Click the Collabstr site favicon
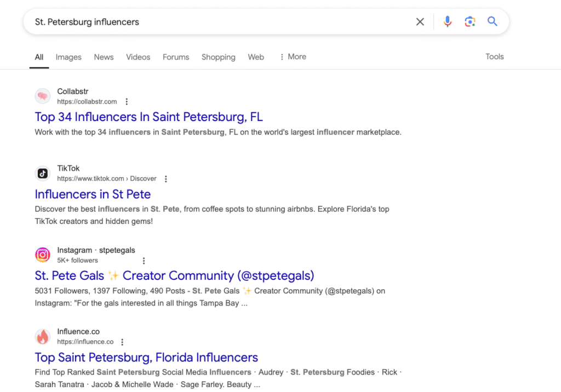Image resolution: width=561 pixels, height=392 pixels. pyautogui.click(x=43, y=96)
